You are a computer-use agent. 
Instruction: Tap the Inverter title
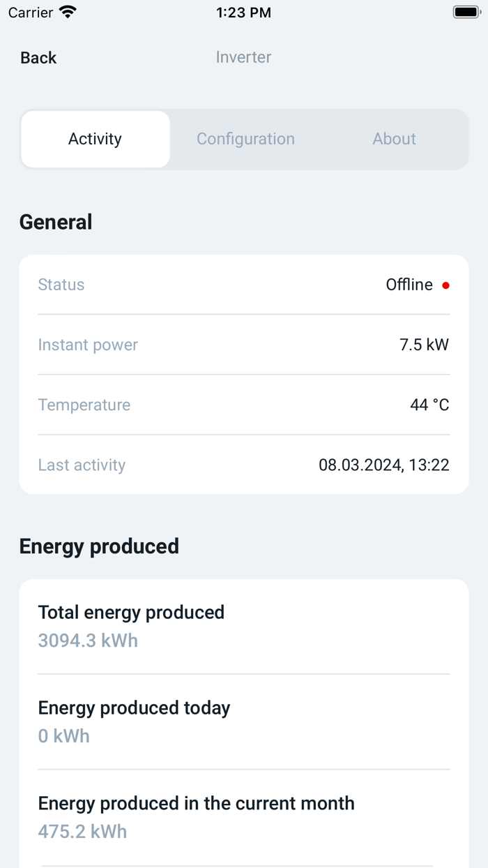coord(243,57)
